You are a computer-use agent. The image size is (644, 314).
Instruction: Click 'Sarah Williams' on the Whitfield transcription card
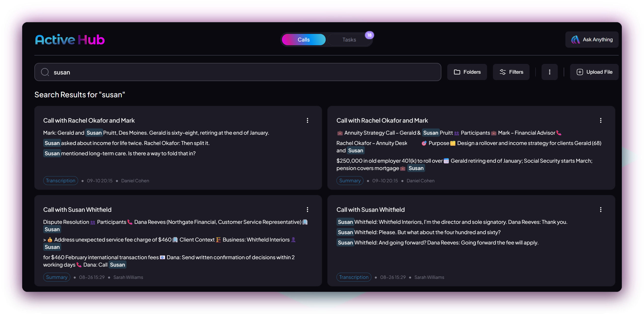coord(429,277)
